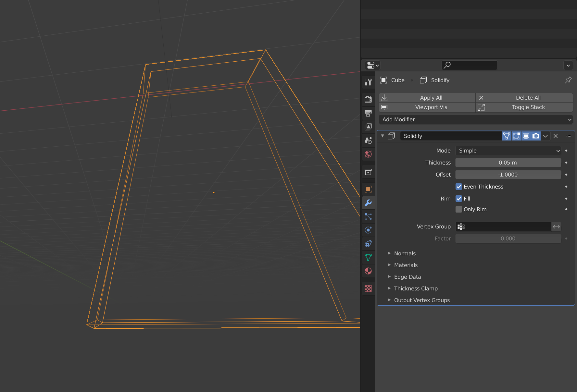Click the Vertex Group field
The image size is (577, 392).
tap(503, 227)
